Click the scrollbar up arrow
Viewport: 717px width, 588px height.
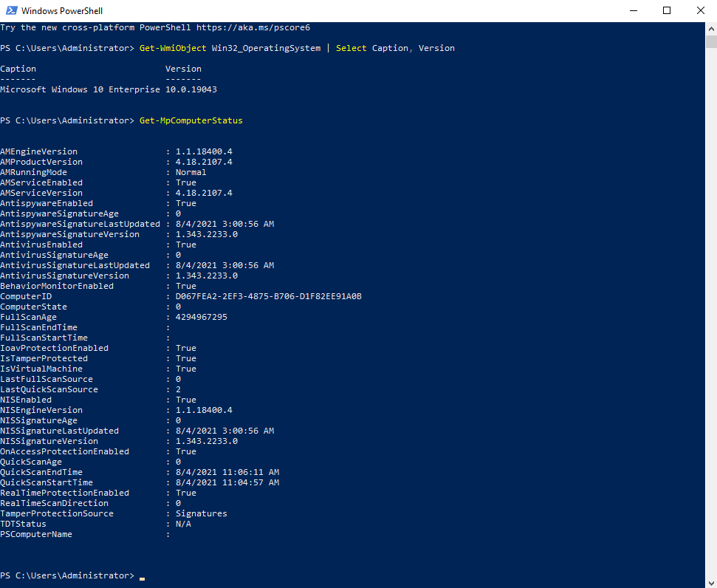tap(711, 27)
